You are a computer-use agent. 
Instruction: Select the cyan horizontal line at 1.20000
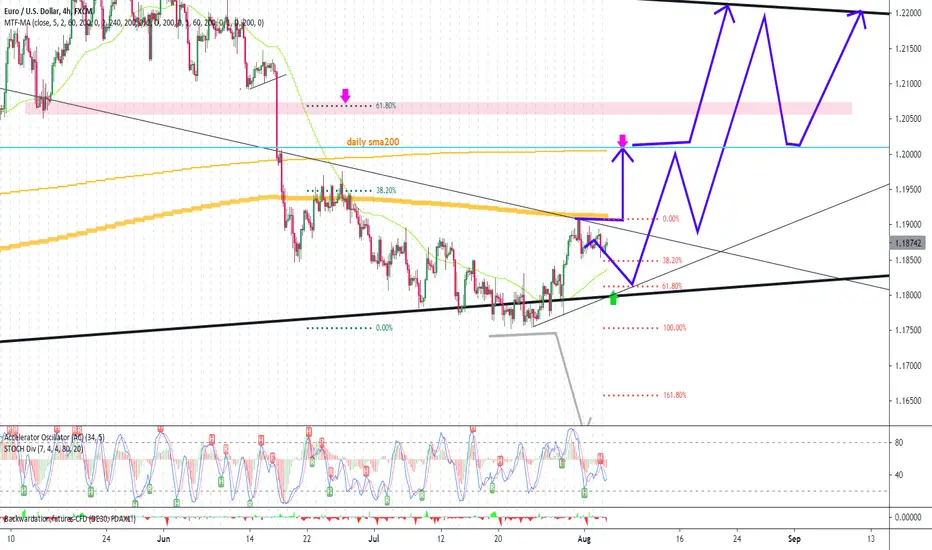[445, 147]
